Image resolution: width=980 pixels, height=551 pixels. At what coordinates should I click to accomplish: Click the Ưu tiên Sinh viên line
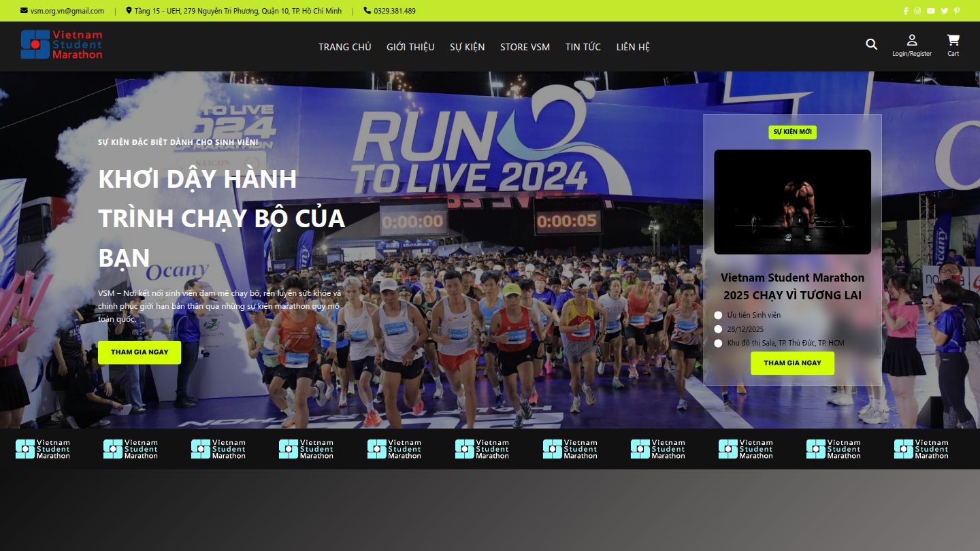[x=754, y=315]
